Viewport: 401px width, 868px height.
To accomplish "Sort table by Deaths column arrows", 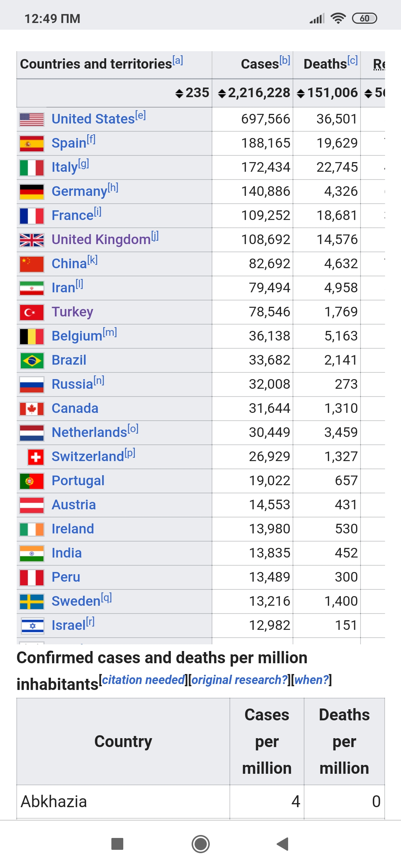I will click(x=301, y=93).
